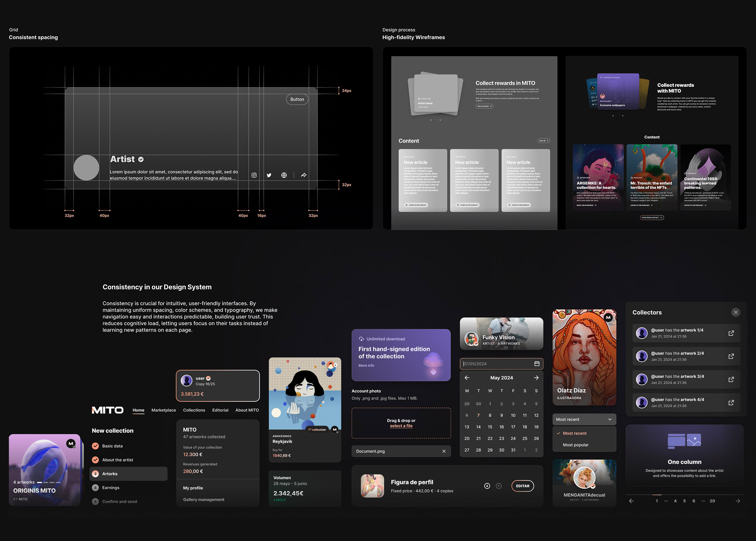Select step 3 Artorks
Image resolution: width=756 pixels, height=541 pixels.
[128, 474]
